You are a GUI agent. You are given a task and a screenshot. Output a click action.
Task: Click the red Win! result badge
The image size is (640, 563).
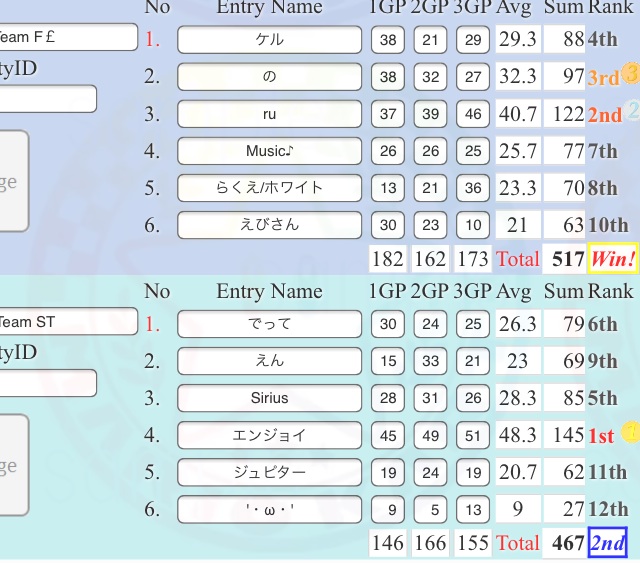tap(613, 259)
